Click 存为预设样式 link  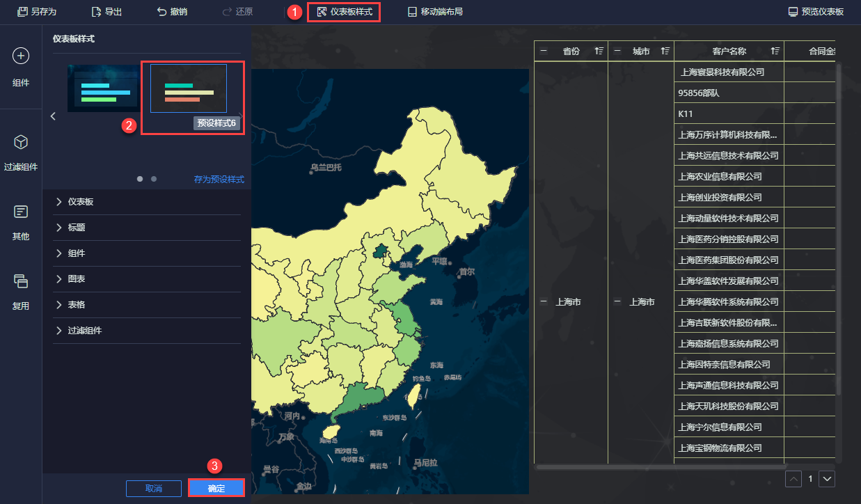(x=219, y=180)
